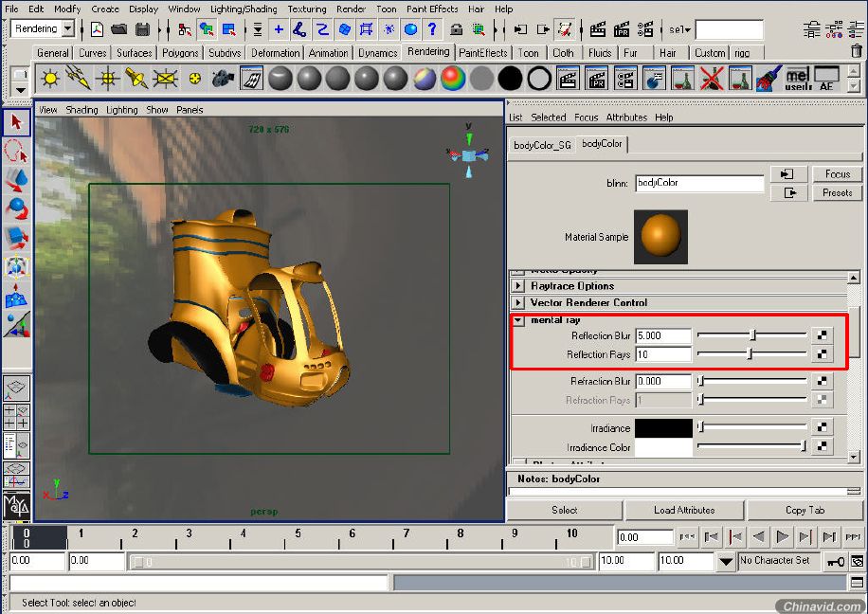Click the Refraction Blur map button
The height and width of the screenshot is (614, 868).
pos(822,381)
